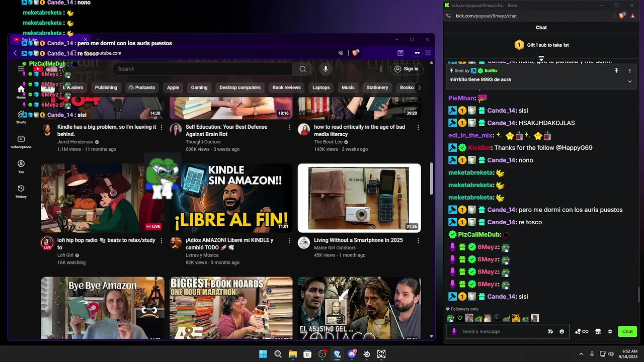The height and width of the screenshot is (362, 644).
Task: Open the emoji picker in Kick chat input
Action: click(562, 331)
